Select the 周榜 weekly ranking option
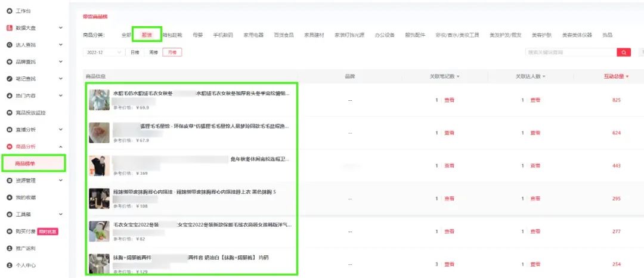 tap(153, 52)
